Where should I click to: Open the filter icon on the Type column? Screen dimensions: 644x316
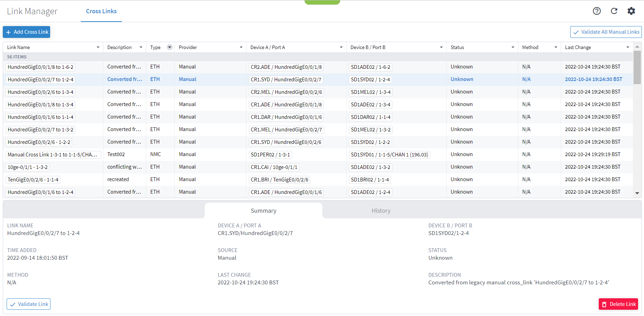point(170,47)
